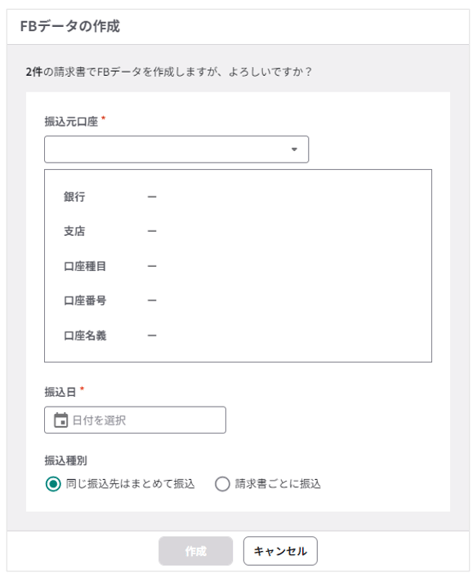Image resolution: width=473 pixels, height=578 pixels.
Task: Click the キャンセル button
Action: point(280,551)
